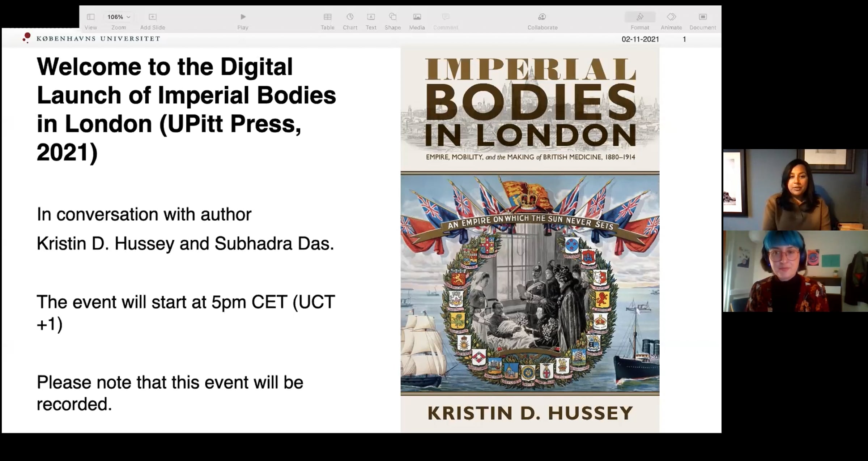Image resolution: width=868 pixels, height=461 pixels.
Task: Select the Imperial Bodies in London book cover image
Action: [x=530, y=240]
